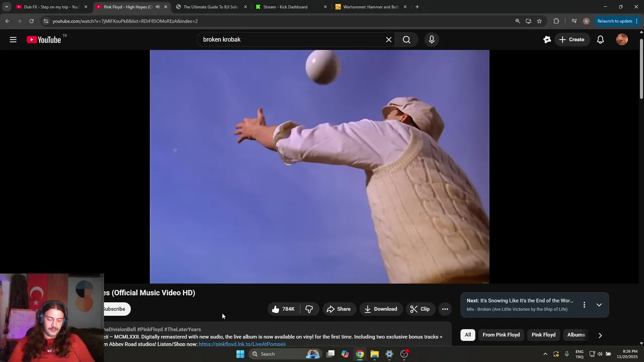Click the Windows taskbar Search box
The width and height of the screenshot is (644, 362).
pyautogui.click(x=285, y=354)
